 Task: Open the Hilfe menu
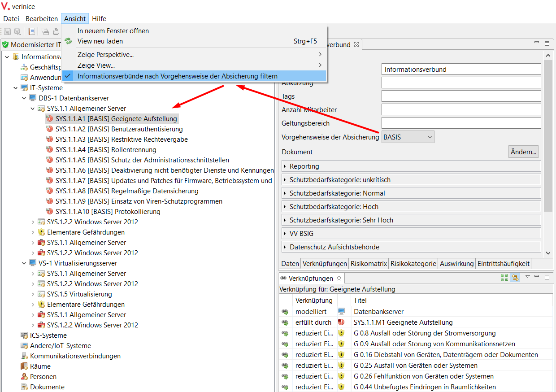point(99,19)
